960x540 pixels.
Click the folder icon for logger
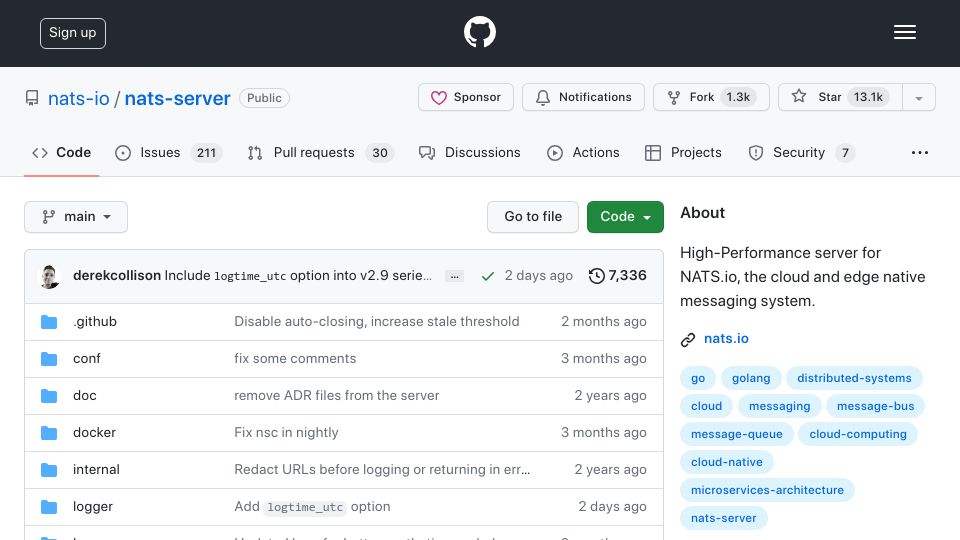49,507
